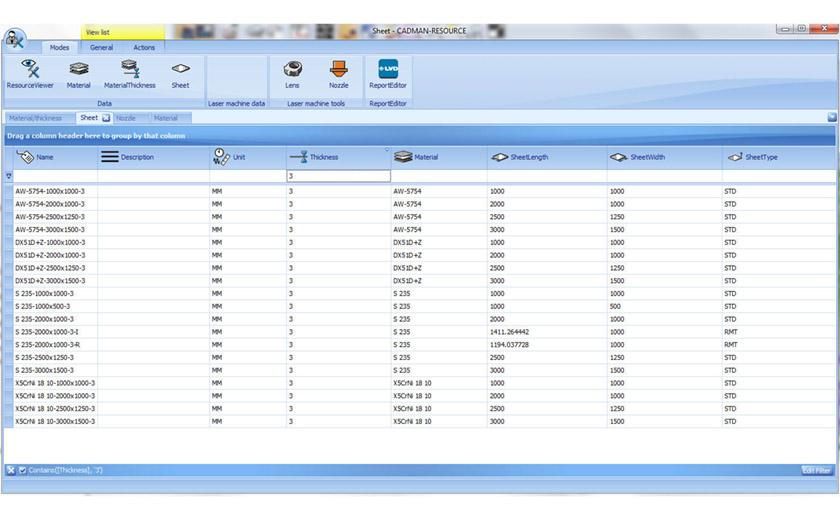Click the Thickness filter input field
The image size is (840, 520).
tap(339, 176)
